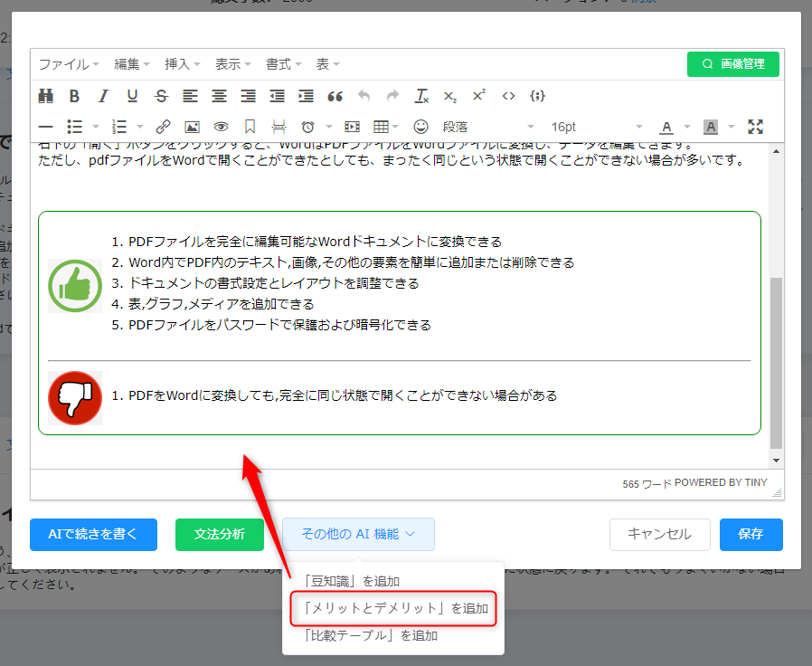Preview the document with eye icon

[222, 127]
